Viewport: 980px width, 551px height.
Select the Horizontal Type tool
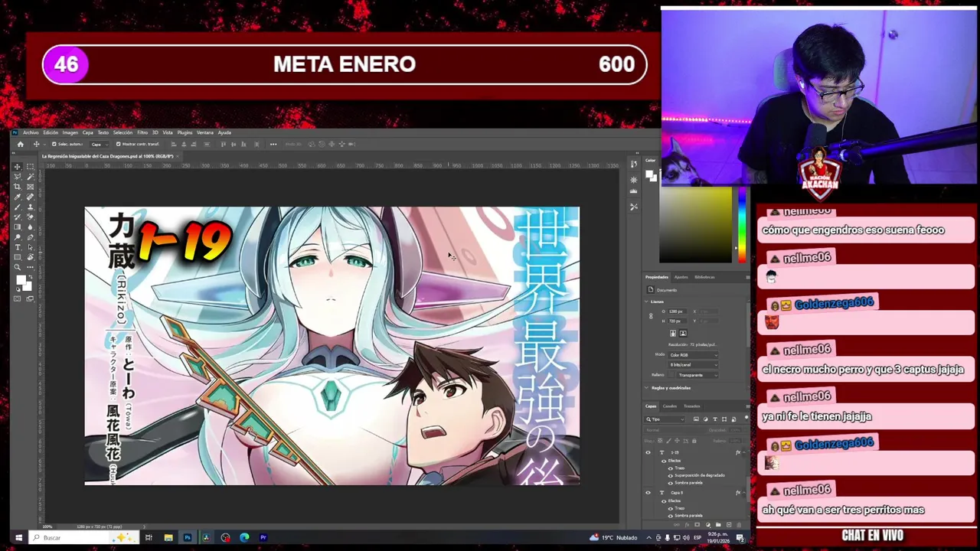coord(17,247)
